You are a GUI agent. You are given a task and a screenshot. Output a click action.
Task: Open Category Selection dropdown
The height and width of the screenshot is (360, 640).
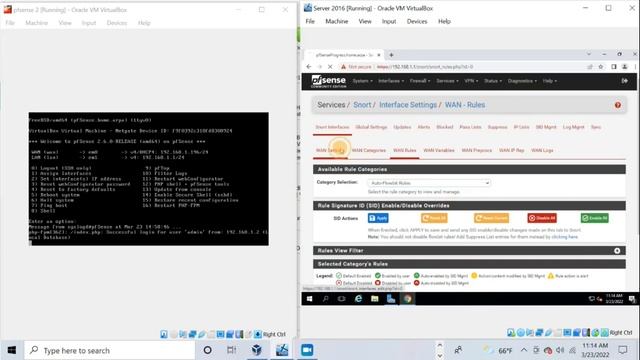[x=429, y=183]
